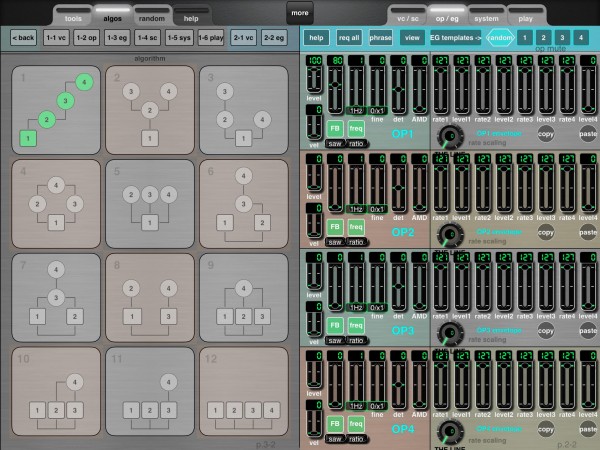Switch to the algos tab
Screen dimensions: 600x450
click(112, 16)
